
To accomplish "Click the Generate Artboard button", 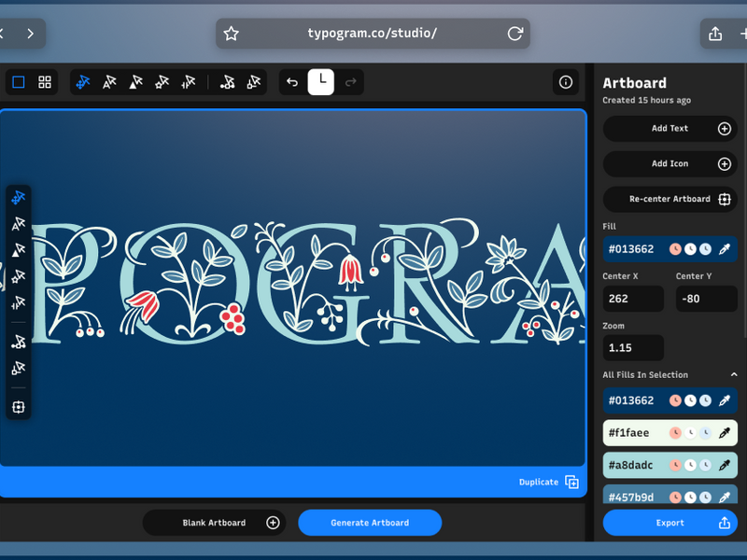I will 370,523.
